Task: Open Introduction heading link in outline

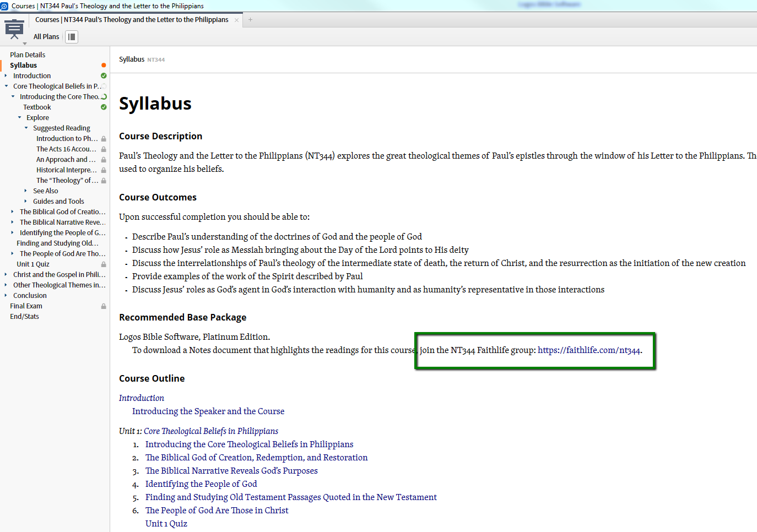Action: (x=142, y=398)
